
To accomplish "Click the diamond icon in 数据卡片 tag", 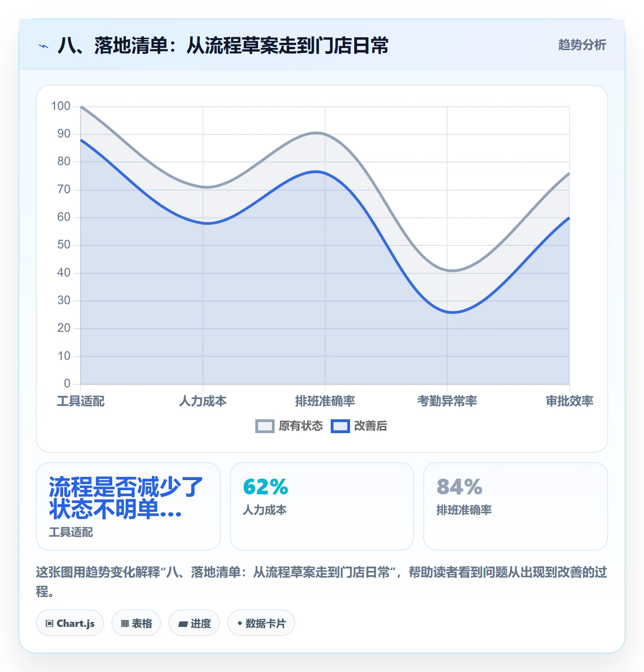I will pos(240,623).
